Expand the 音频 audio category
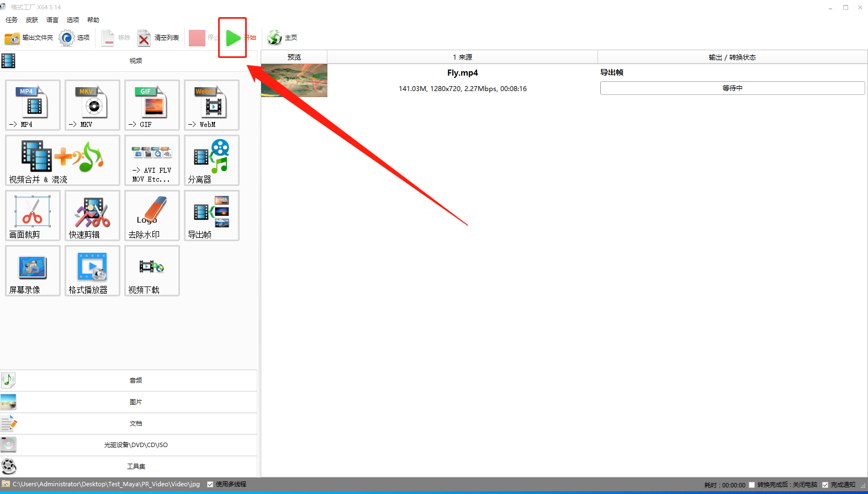This screenshot has height=494, width=868. (x=129, y=380)
